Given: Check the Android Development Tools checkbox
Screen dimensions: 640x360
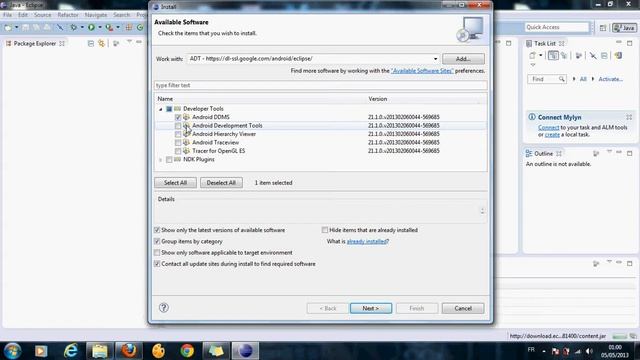Looking at the screenshot, I should [x=178, y=126].
